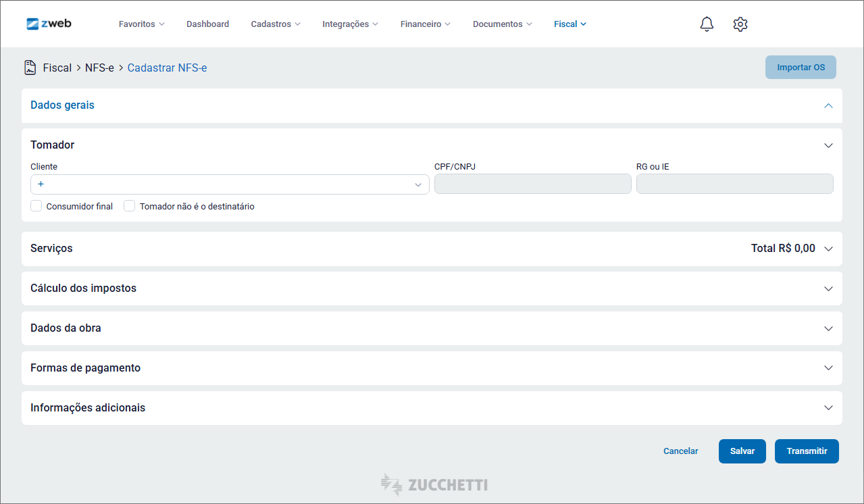Click the plus icon to add a client

[x=41, y=184]
